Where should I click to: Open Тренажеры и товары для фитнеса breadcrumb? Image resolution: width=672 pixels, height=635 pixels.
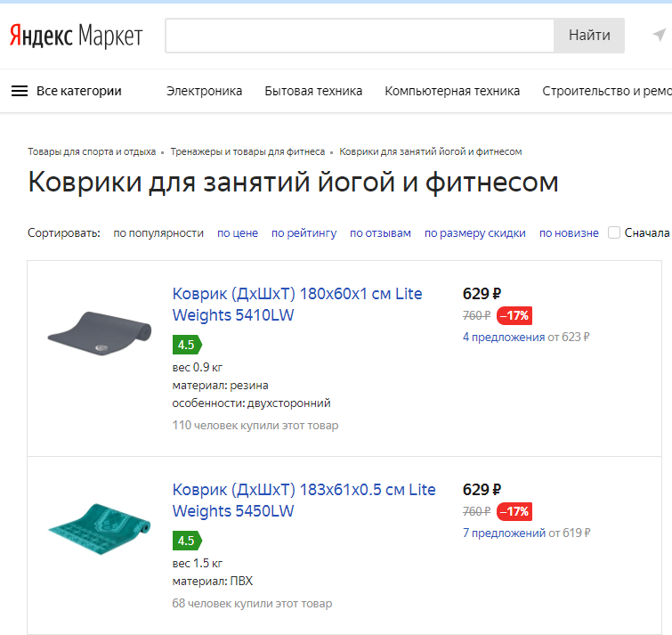pyautogui.click(x=247, y=151)
